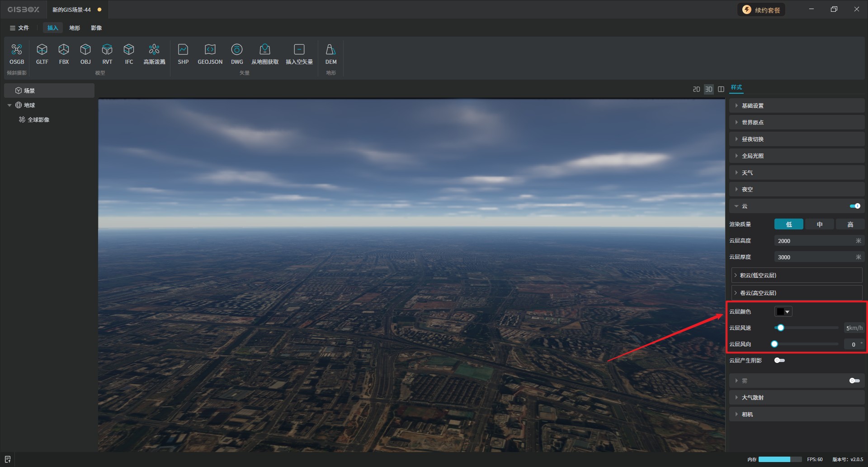This screenshot has width=868, height=467.
Task: Enable the 雾 fog toggle
Action: point(854,381)
